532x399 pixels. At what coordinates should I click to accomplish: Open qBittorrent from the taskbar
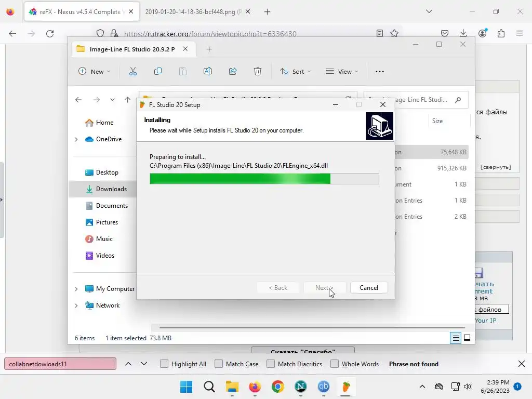click(323, 387)
